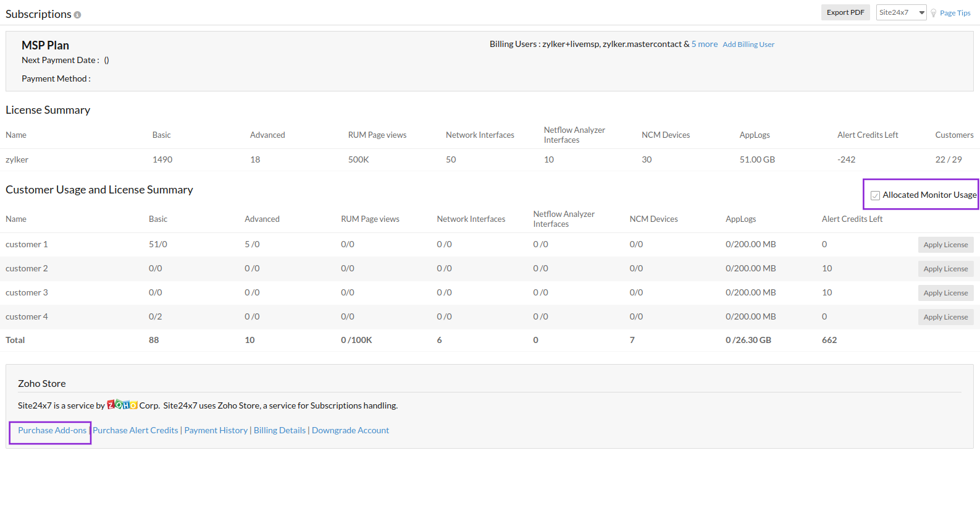Apply License for customer 4
The width and height of the screenshot is (980, 513).
pos(945,317)
